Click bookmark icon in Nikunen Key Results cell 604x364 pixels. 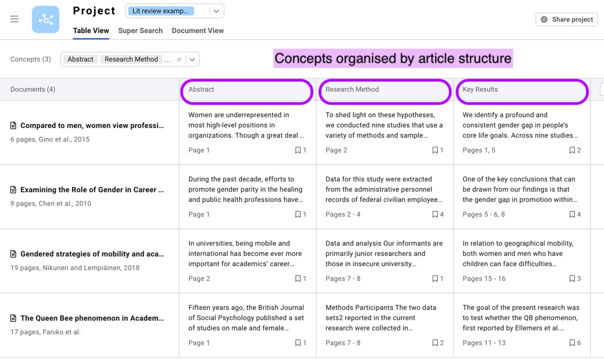pos(572,279)
